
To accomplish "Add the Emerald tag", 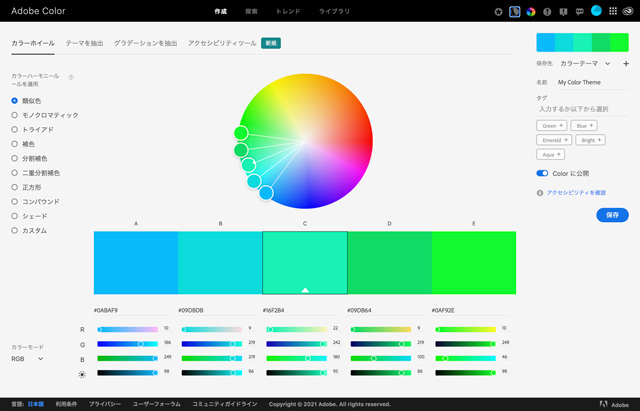I will pyautogui.click(x=554, y=140).
